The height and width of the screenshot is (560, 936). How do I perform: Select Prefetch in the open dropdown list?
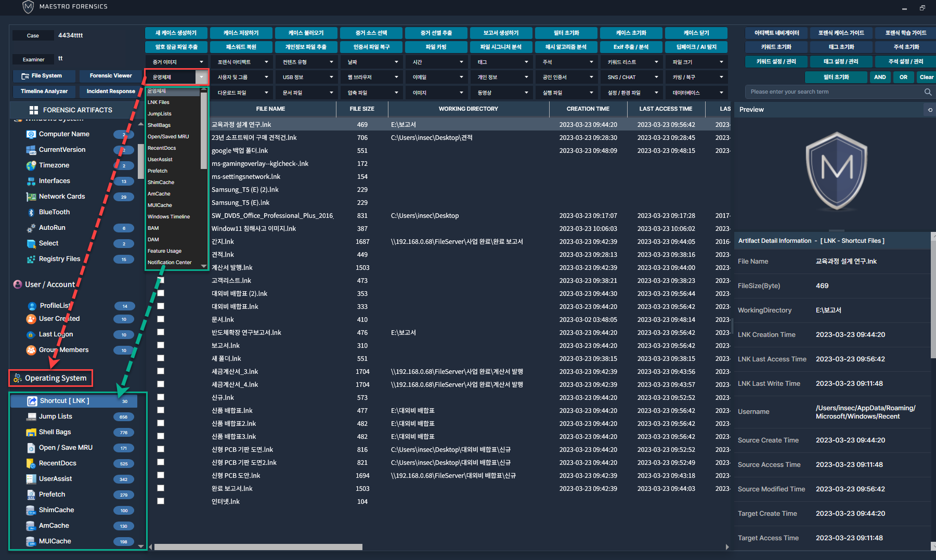pos(158,171)
